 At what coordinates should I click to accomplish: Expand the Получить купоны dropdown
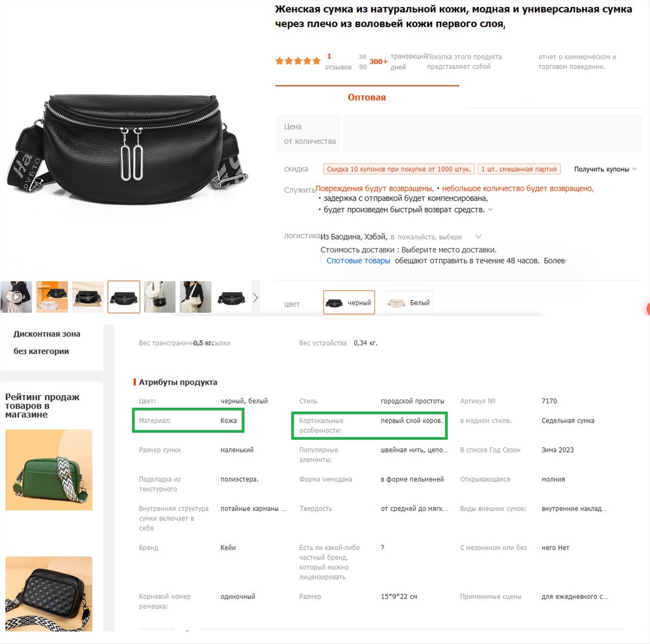click(605, 169)
